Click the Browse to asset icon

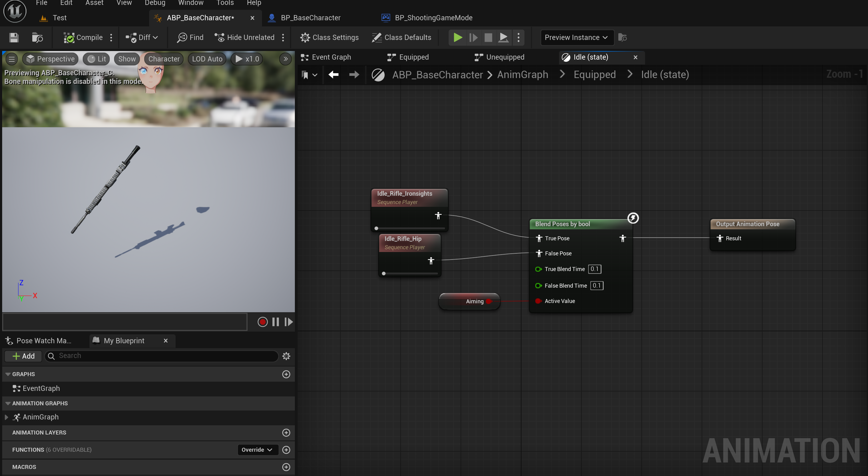coord(37,37)
